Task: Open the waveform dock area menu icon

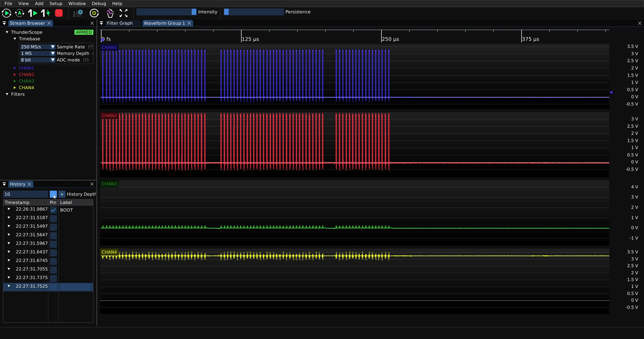Action: tap(101, 23)
